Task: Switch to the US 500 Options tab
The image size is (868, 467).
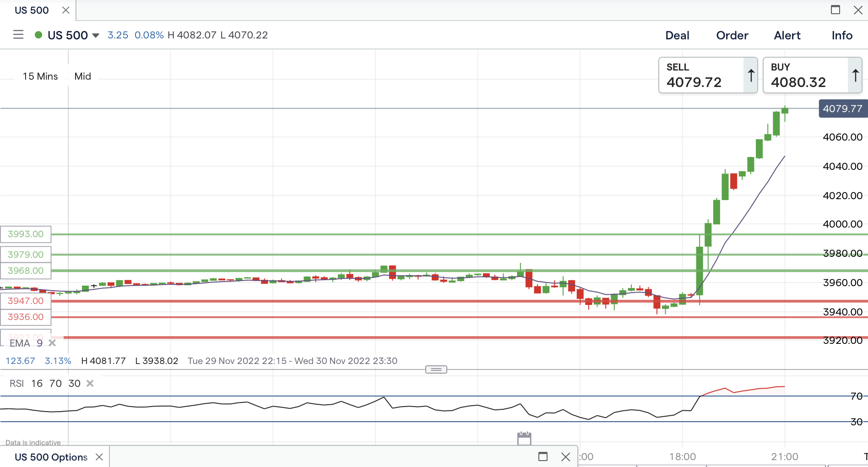Action: (x=51, y=457)
